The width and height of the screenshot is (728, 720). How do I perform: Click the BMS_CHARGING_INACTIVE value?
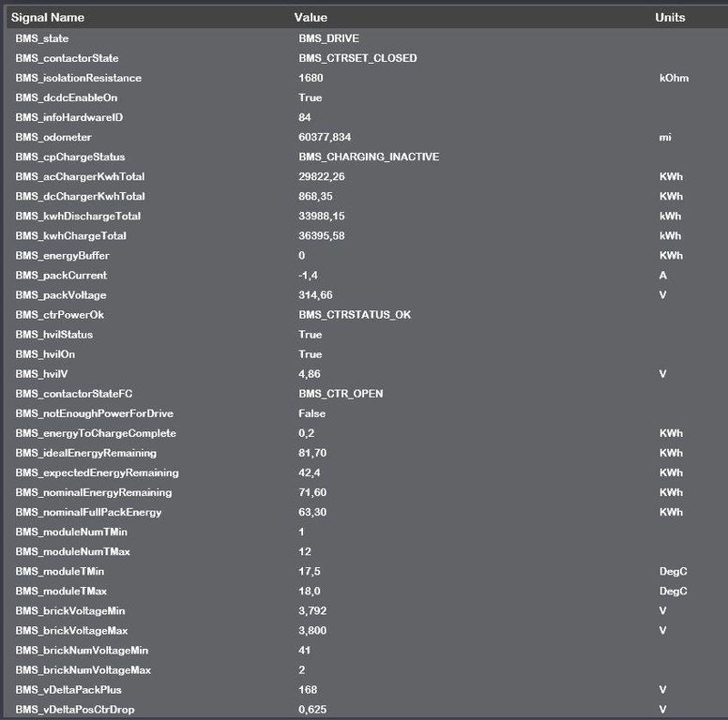[x=369, y=157]
